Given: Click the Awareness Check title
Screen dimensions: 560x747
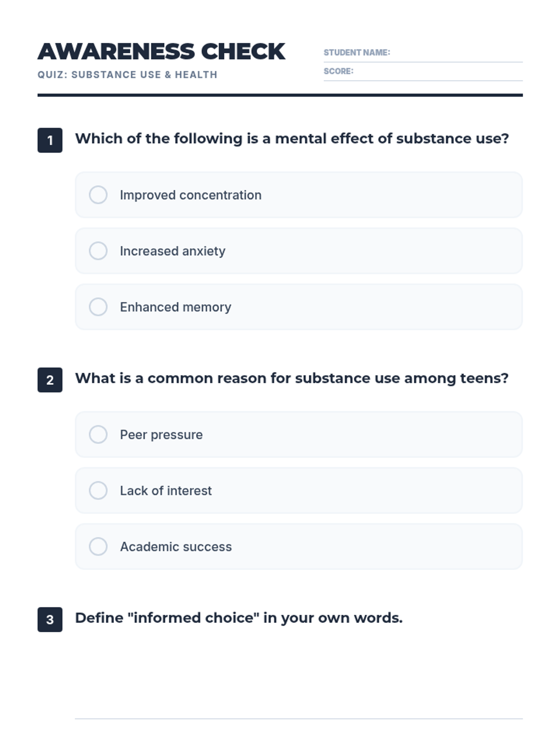Looking at the screenshot, I should click(161, 51).
